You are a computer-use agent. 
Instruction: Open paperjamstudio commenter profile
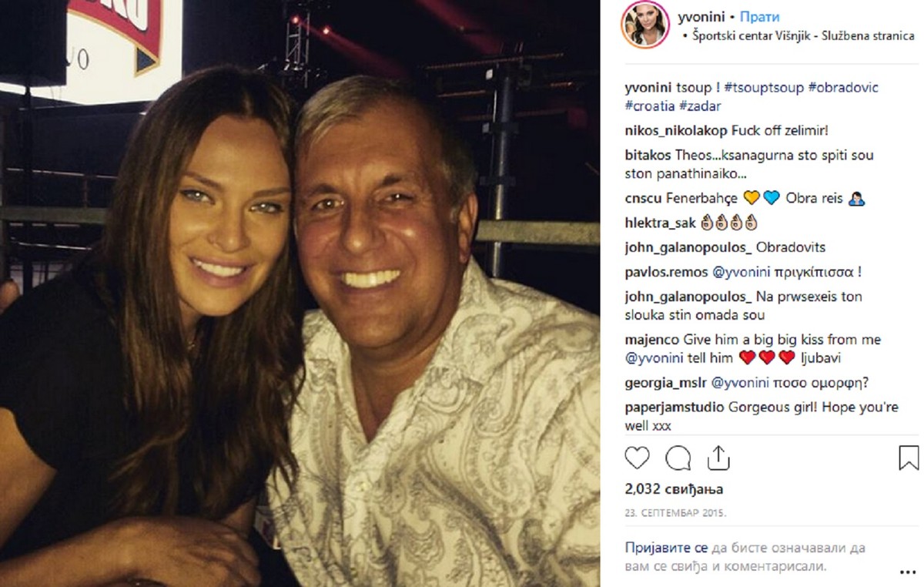(x=675, y=408)
